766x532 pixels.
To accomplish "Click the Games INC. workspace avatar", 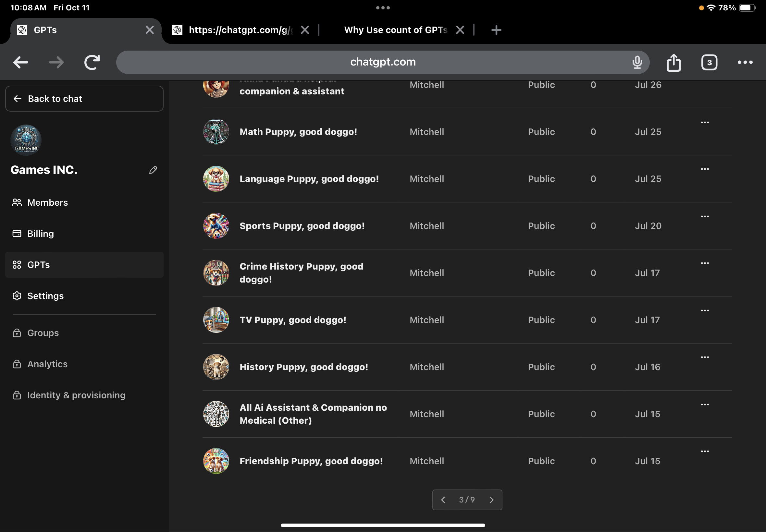I will point(26,140).
